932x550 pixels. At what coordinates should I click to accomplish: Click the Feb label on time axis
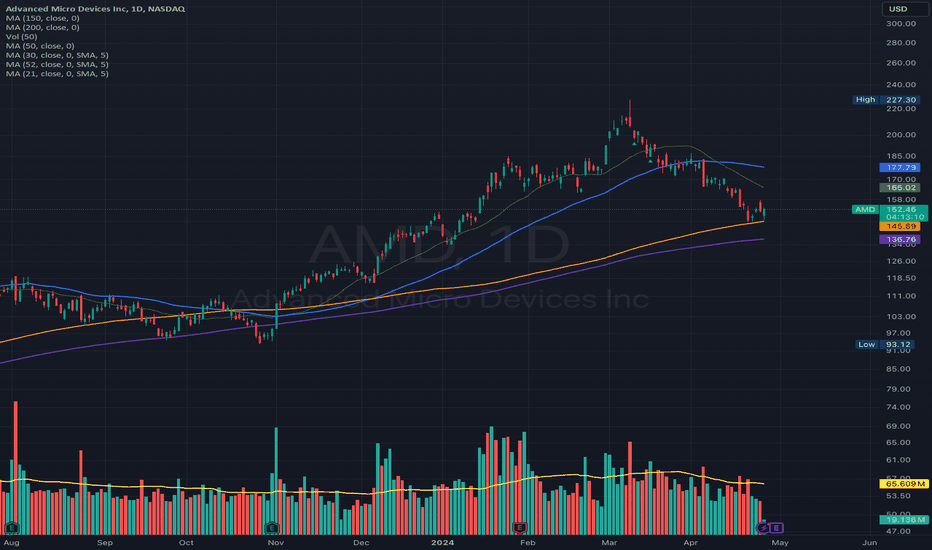click(x=527, y=542)
